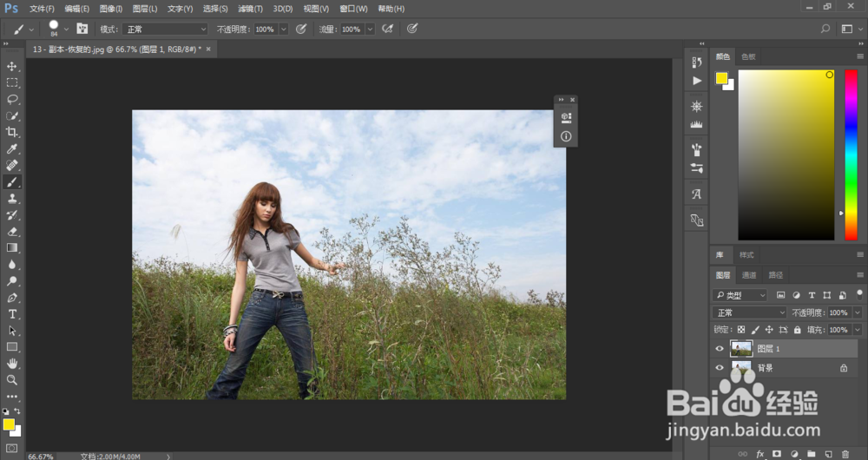Switch to the 样式 styles tab
This screenshot has height=460, width=868.
tap(746, 255)
